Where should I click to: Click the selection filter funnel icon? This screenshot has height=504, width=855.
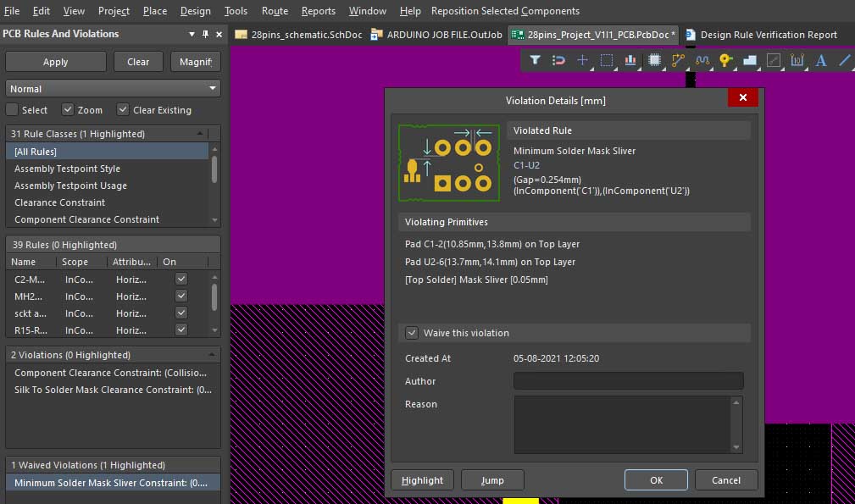[x=535, y=60]
